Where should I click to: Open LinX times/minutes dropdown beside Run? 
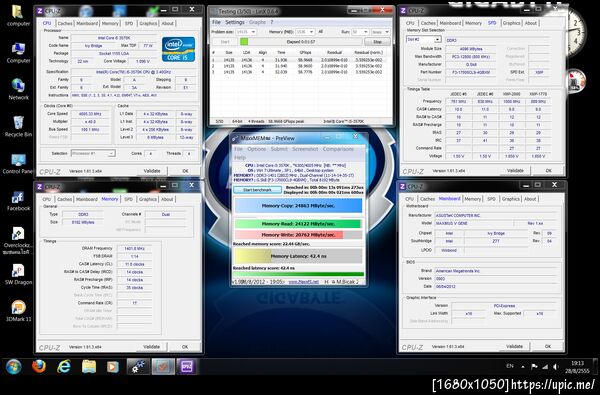click(380, 32)
